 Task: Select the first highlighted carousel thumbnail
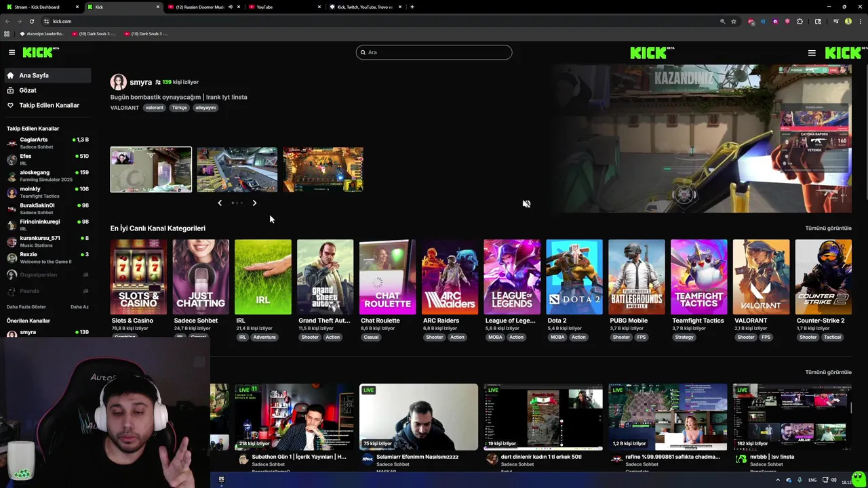point(151,169)
